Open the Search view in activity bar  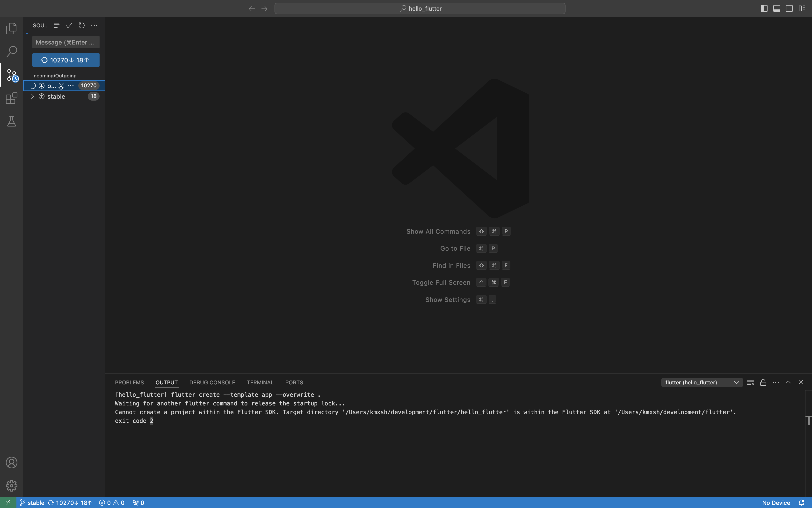pyautogui.click(x=11, y=52)
